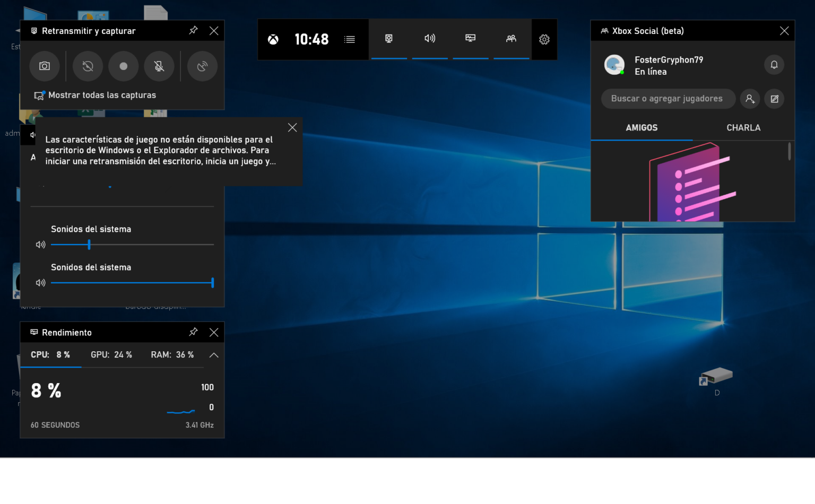
Task: Click the CPU usage graph line
Action: tap(181, 412)
